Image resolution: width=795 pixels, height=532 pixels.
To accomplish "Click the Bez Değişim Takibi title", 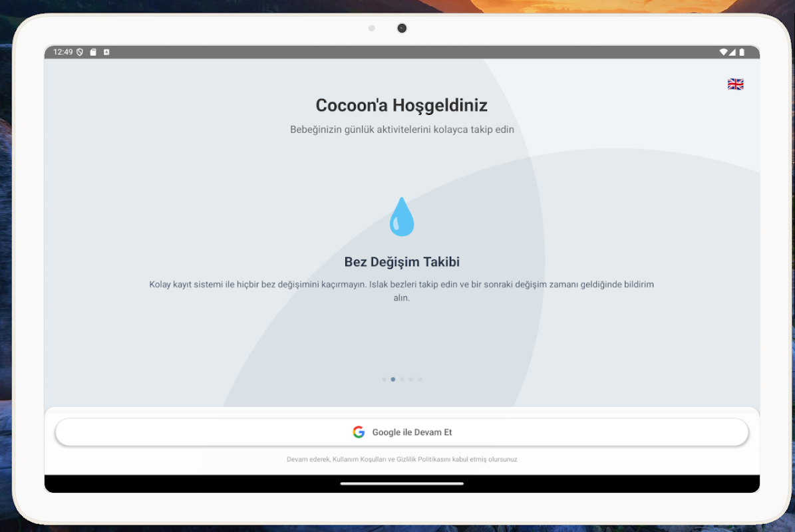I will click(x=402, y=262).
